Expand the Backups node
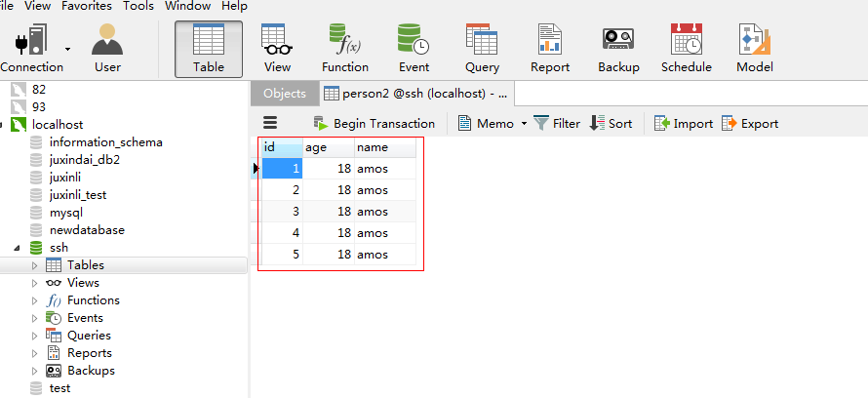This screenshot has height=398, width=868. point(35,371)
